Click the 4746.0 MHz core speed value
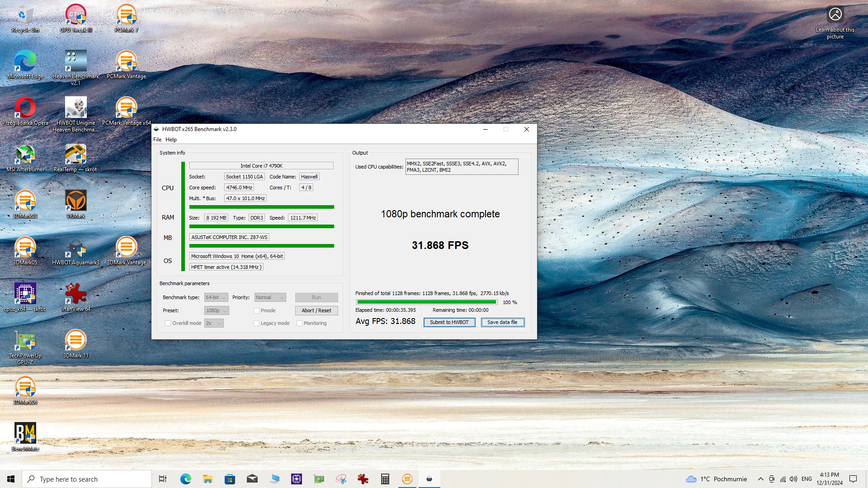 point(239,188)
